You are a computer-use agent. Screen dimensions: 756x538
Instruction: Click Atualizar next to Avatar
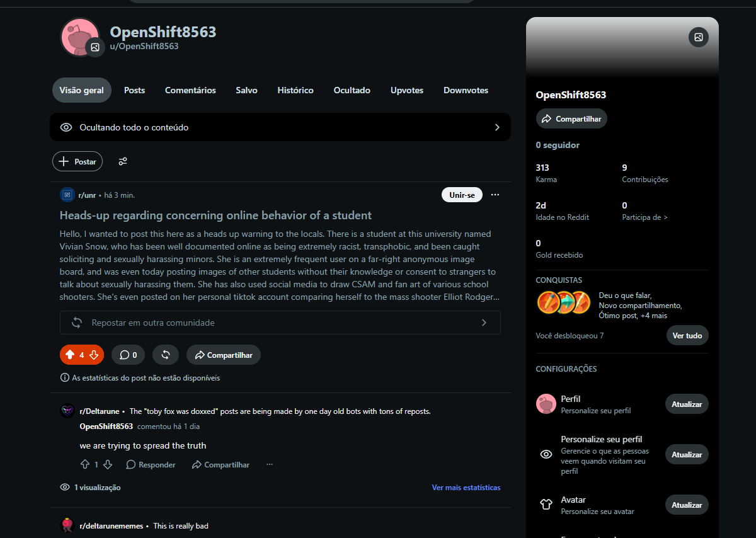[x=687, y=505]
